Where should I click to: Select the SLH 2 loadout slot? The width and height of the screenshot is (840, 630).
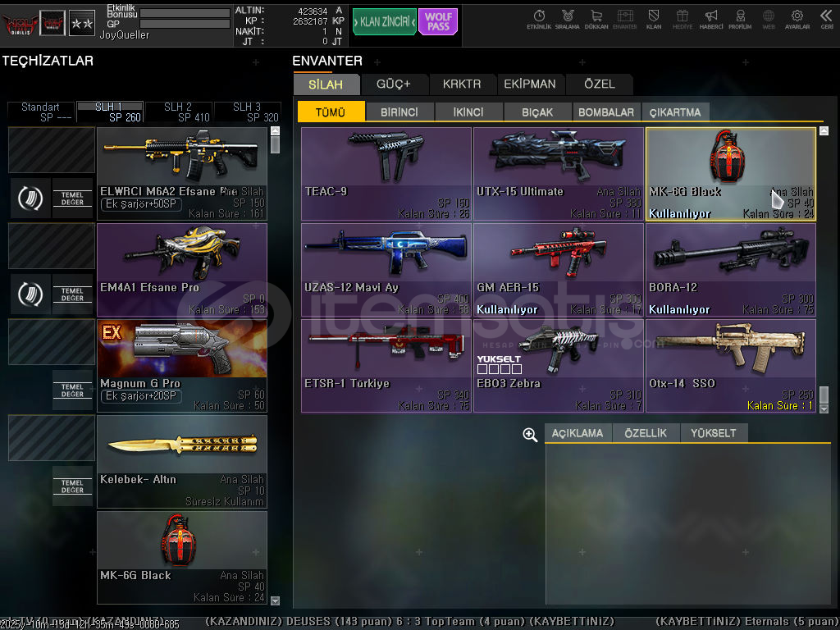179,112
